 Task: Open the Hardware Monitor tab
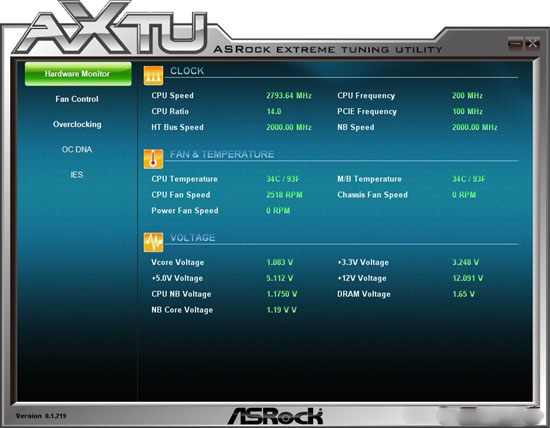78,74
